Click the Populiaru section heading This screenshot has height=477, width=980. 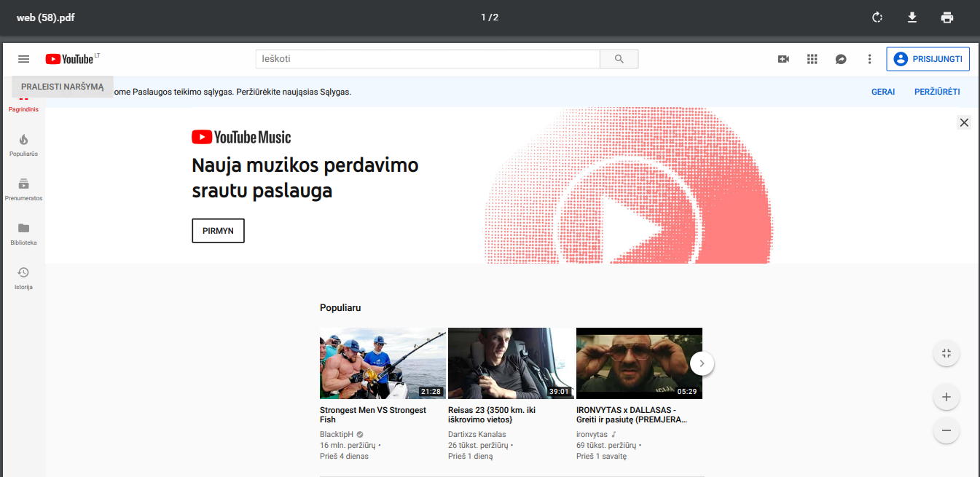point(340,308)
